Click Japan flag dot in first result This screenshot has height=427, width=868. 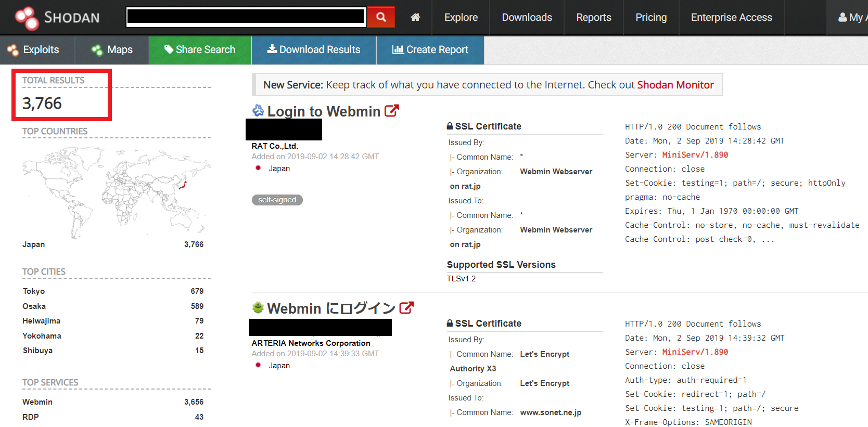point(258,168)
